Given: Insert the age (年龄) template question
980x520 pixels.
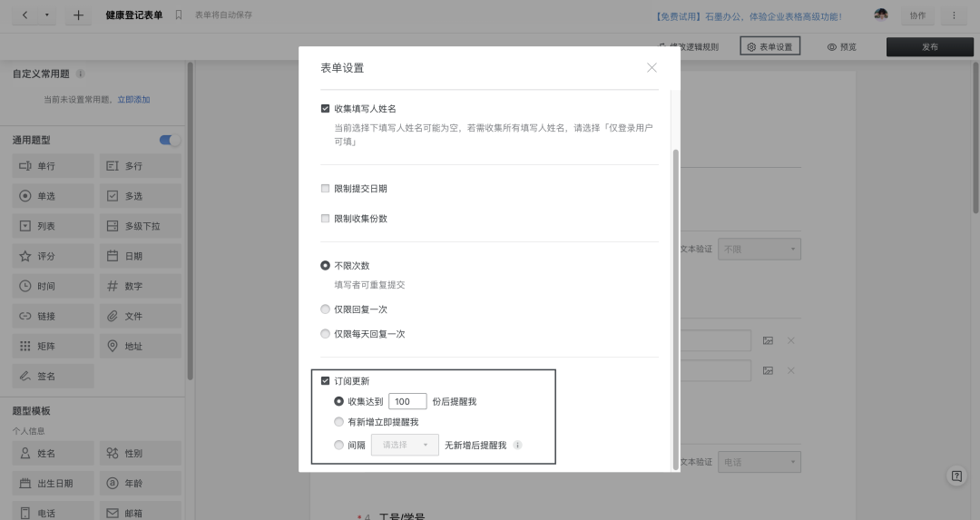Looking at the screenshot, I should point(140,483).
